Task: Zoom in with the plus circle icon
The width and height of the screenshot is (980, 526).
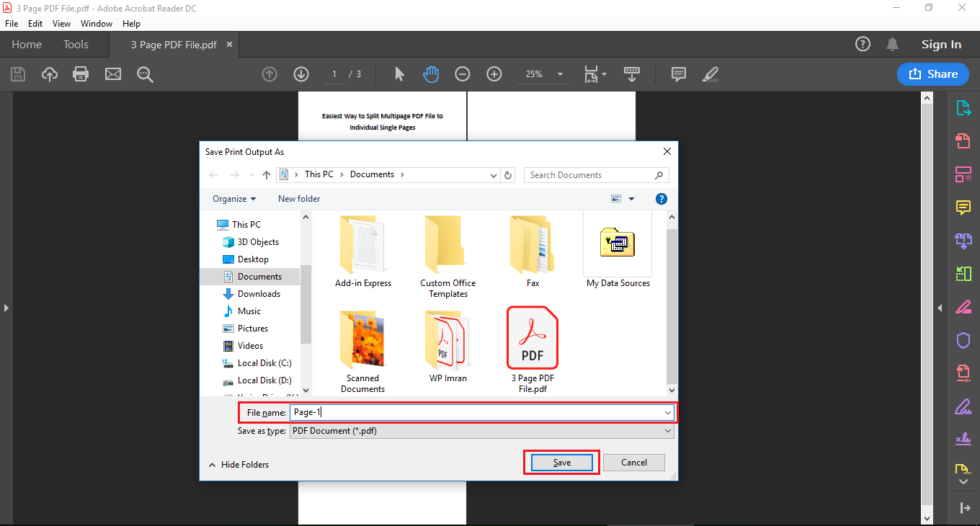Action: (494, 74)
